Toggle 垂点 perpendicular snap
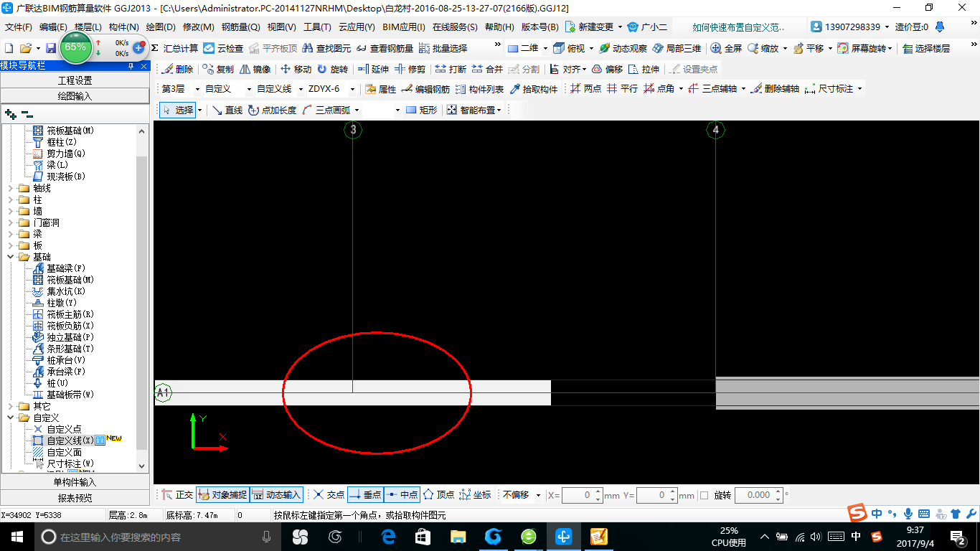The width and height of the screenshot is (980, 551). pos(365,495)
